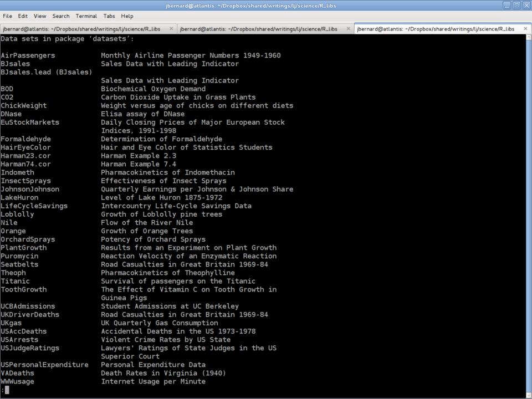This screenshot has height=399, width=532.
Task: Click the UKgas dataset name
Action: tap(11, 323)
